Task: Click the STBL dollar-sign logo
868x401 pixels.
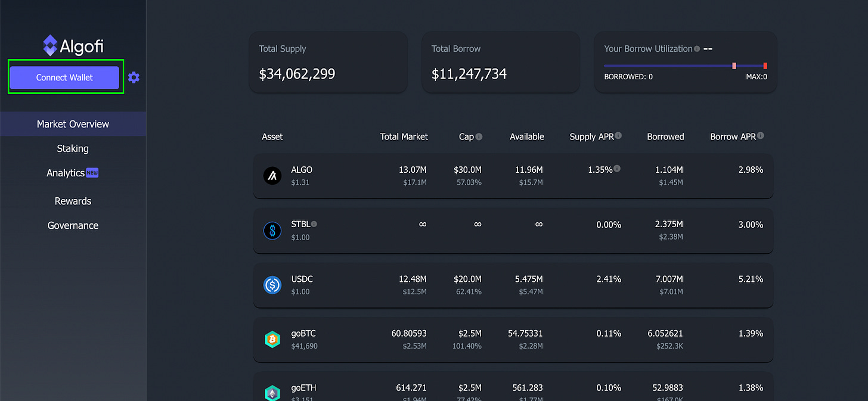Action: point(272,231)
